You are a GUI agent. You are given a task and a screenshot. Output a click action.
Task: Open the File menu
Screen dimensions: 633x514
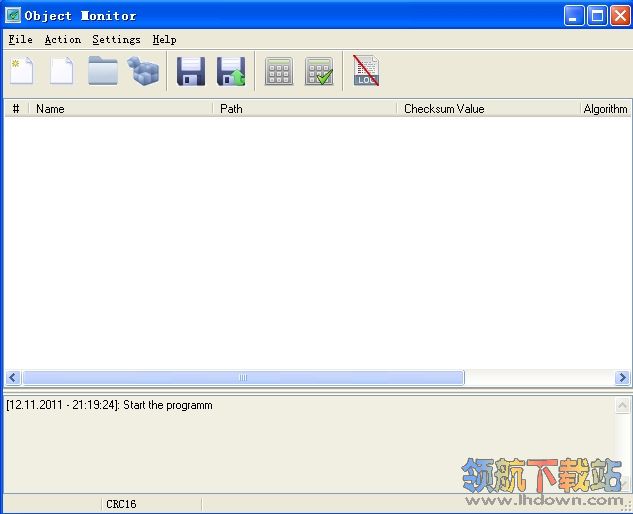20,40
